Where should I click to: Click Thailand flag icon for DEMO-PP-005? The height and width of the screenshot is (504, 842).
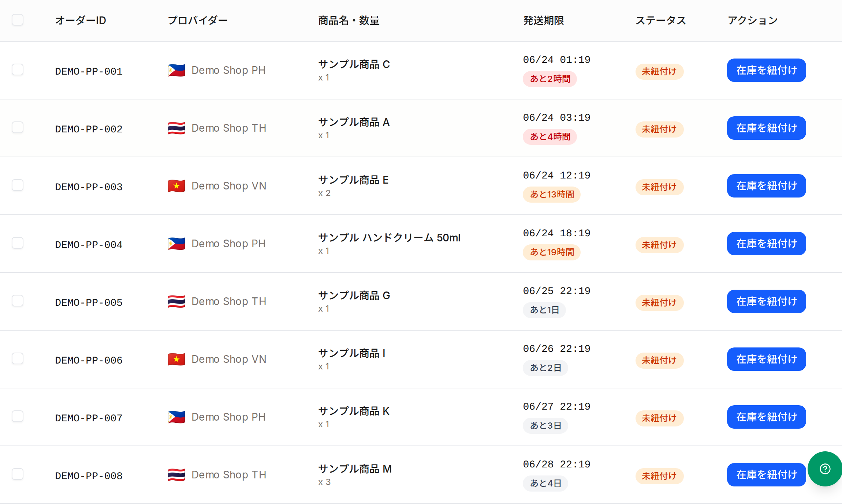(x=176, y=301)
